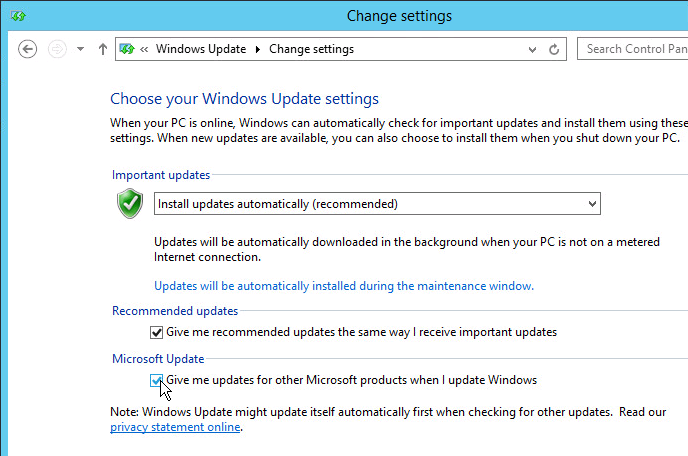Click the green shield security icon
Screen dimensions: 688x456
tap(130, 203)
